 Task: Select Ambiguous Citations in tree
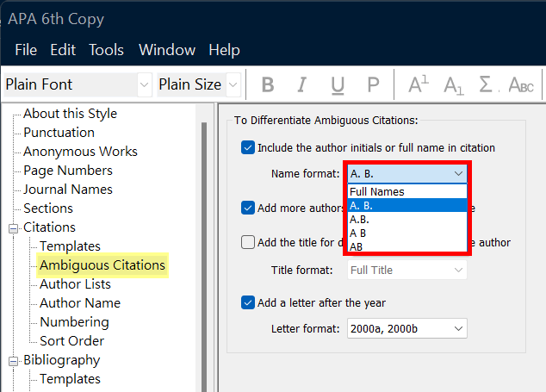(x=102, y=265)
